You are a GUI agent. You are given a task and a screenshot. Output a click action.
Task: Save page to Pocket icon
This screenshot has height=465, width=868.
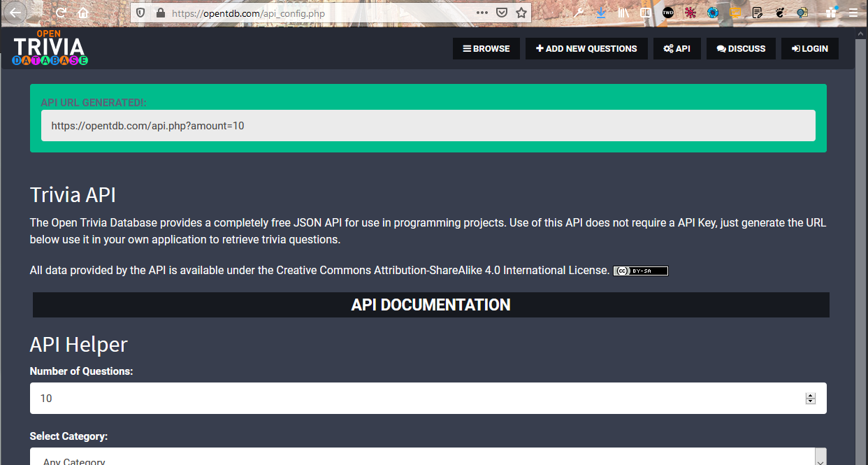click(x=502, y=13)
